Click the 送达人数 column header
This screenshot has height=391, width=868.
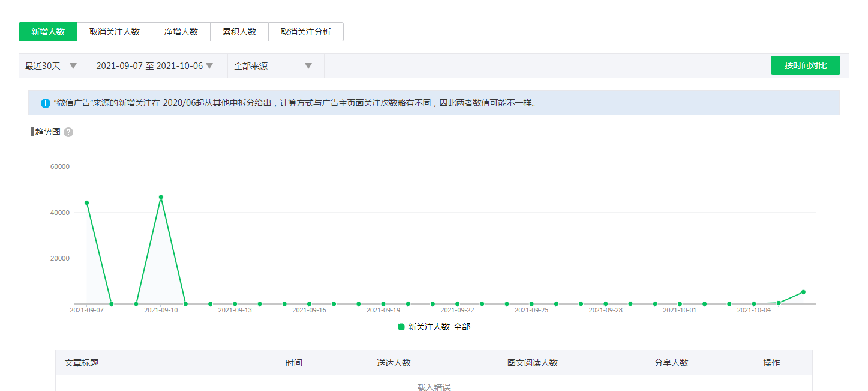(394, 363)
